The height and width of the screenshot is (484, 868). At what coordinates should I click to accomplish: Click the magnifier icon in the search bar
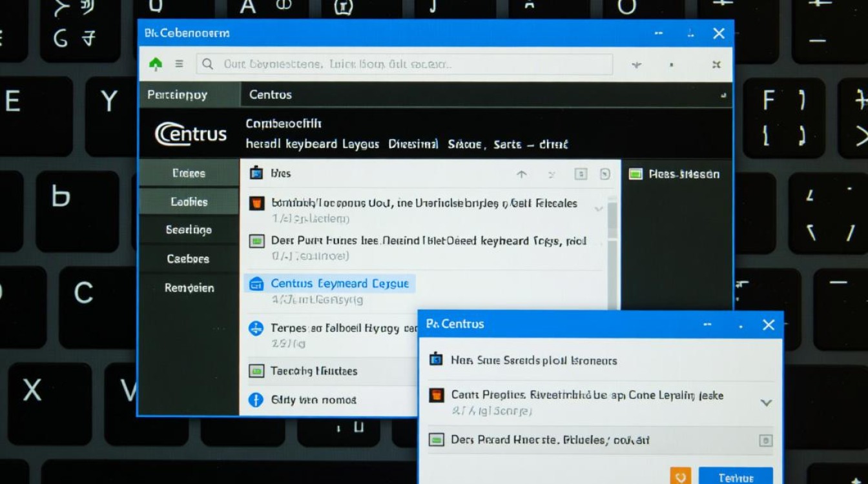(208, 64)
